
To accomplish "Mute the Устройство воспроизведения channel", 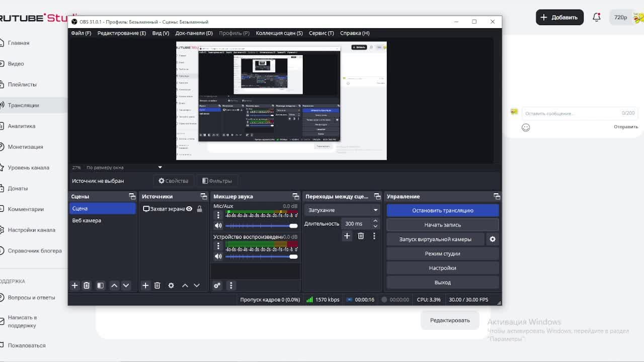I will pyautogui.click(x=218, y=256).
